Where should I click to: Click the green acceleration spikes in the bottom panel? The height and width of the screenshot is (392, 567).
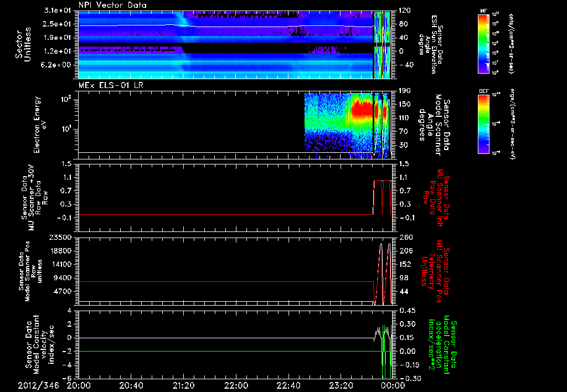[x=386, y=351]
